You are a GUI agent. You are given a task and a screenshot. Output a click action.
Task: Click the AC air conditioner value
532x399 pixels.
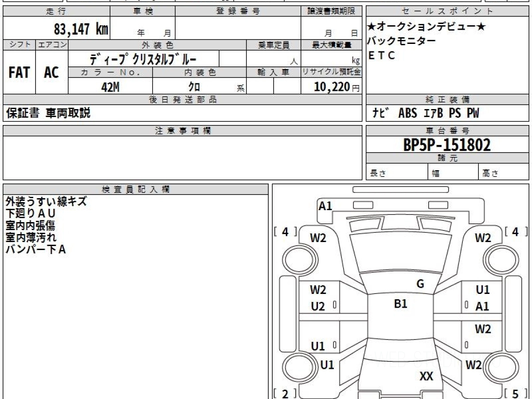(x=51, y=72)
